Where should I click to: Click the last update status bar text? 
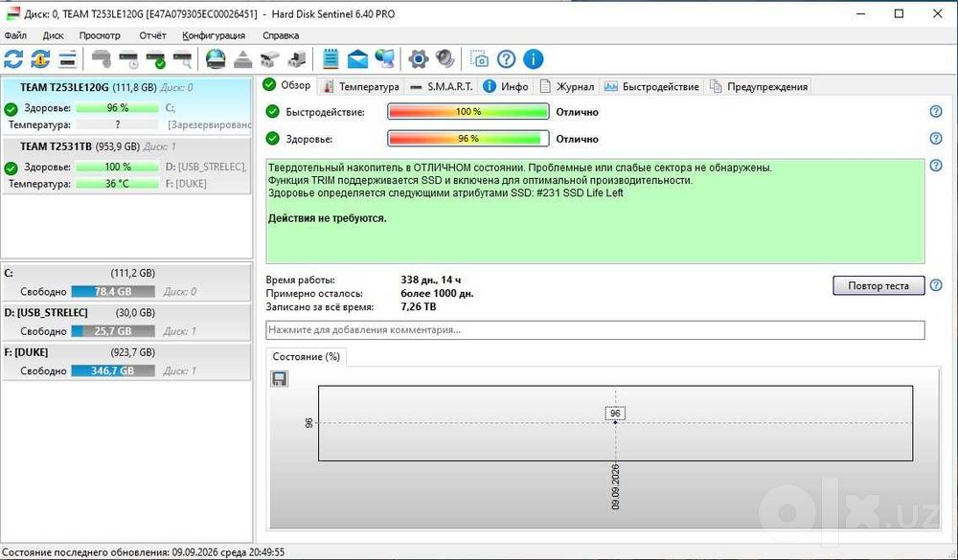pos(143,552)
